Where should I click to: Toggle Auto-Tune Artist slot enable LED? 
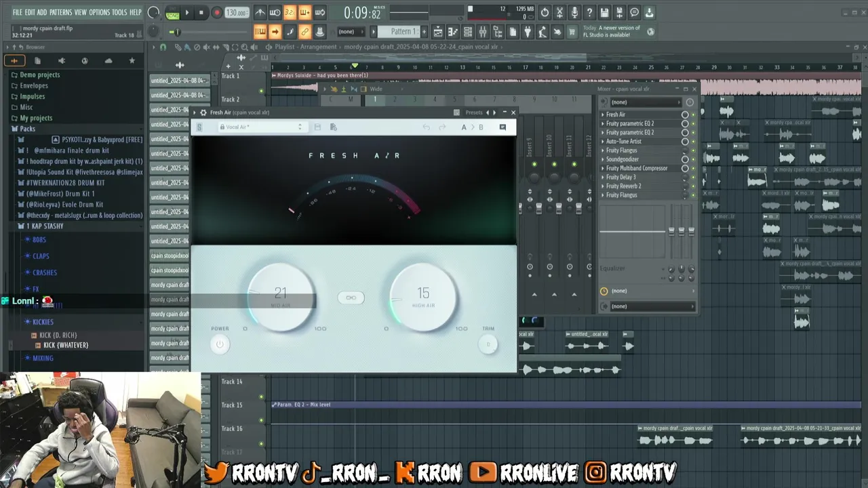(x=693, y=142)
